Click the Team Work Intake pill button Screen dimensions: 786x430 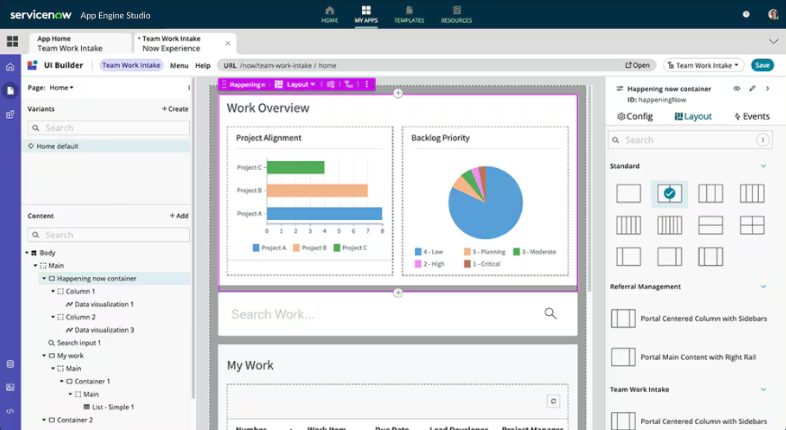coord(131,65)
